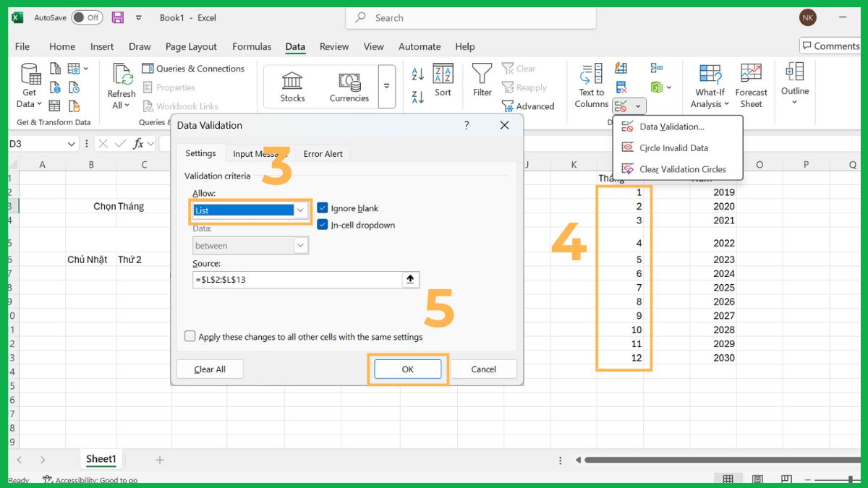868x488 pixels.
Task: Click inside the Source input field
Action: pos(297,280)
